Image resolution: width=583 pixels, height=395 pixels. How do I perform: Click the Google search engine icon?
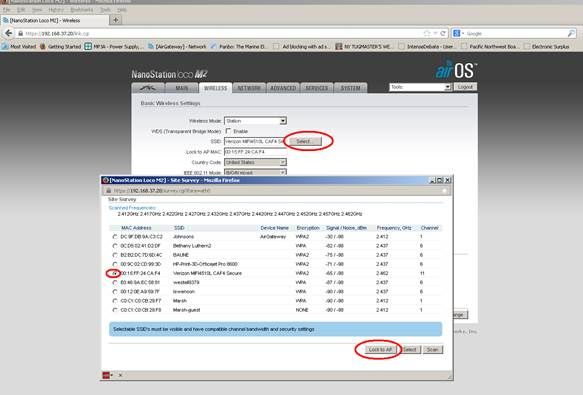(x=457, y=33)
